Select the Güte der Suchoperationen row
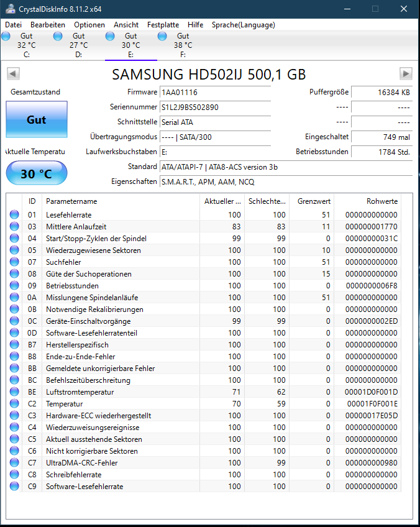This screenshot has width=420, height=527. click(204, 273)
